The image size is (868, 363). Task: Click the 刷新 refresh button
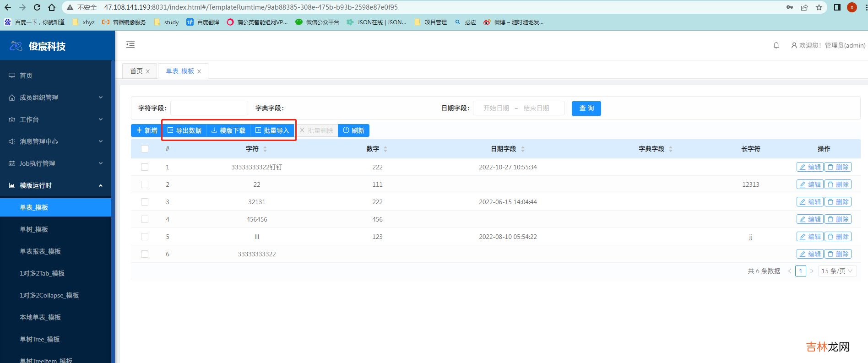353,130
